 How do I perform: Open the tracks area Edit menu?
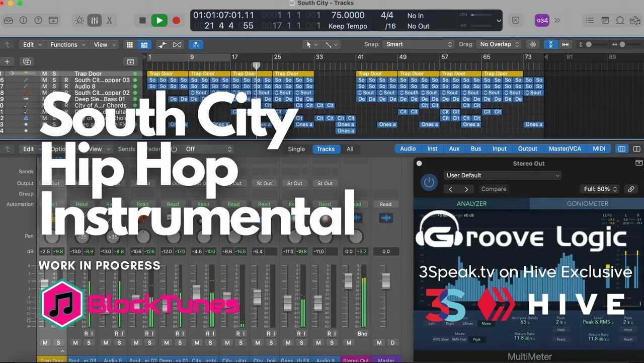click(32, 44)
